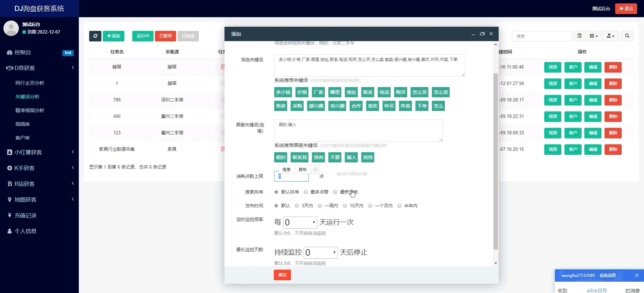
Task: Select 15天内 publish time radio
Action: pos(345,206)
